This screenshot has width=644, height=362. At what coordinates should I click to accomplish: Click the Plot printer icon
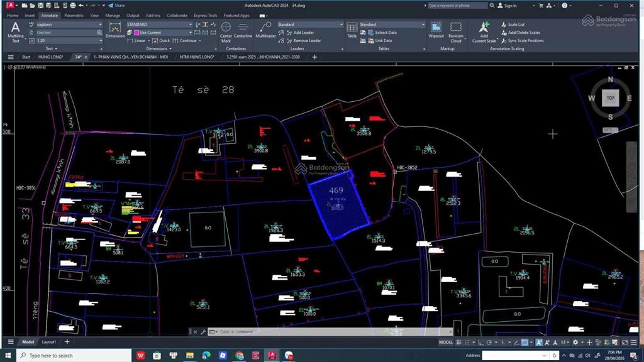click(x=73, y=5)
